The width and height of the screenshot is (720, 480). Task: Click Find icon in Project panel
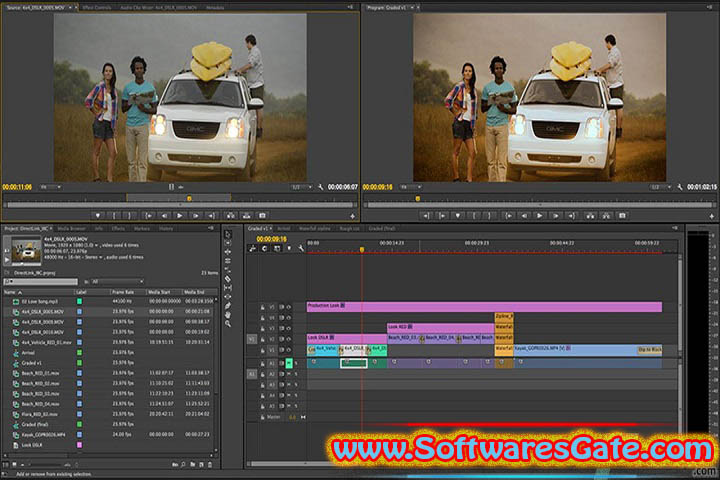183,465
